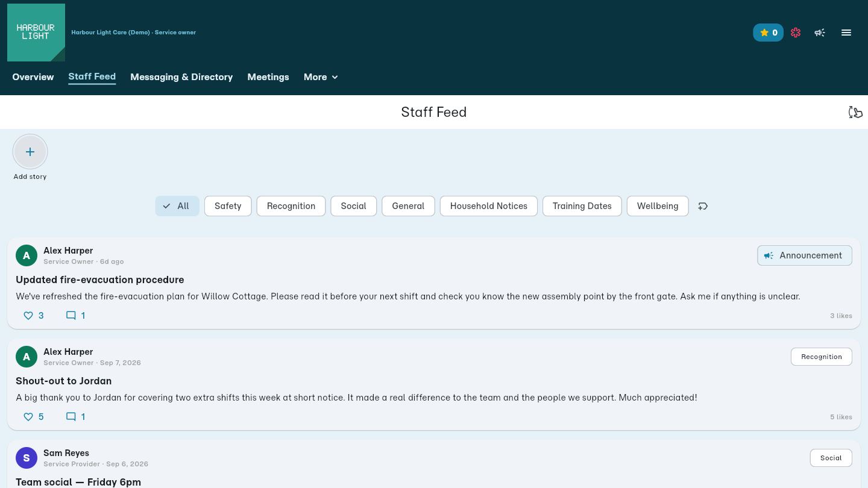Filter feed by Household Notices
The height and width of the screenshot is (488, 868).
pos(489,206)
